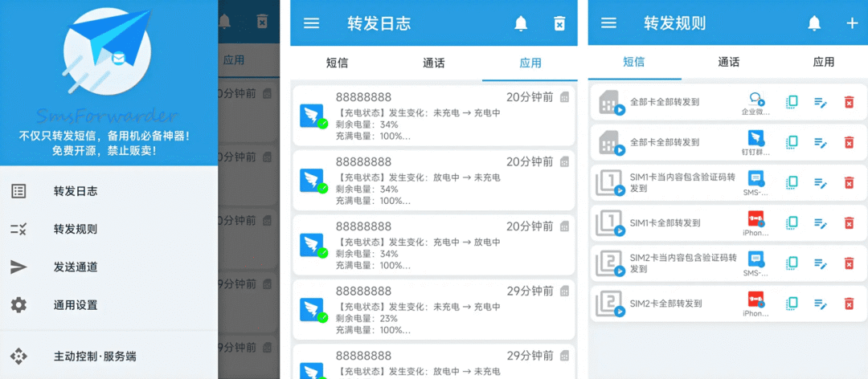
Task: Switch to 短信 tab in 转发日志 screen
Action: click(x=337, y=63)
